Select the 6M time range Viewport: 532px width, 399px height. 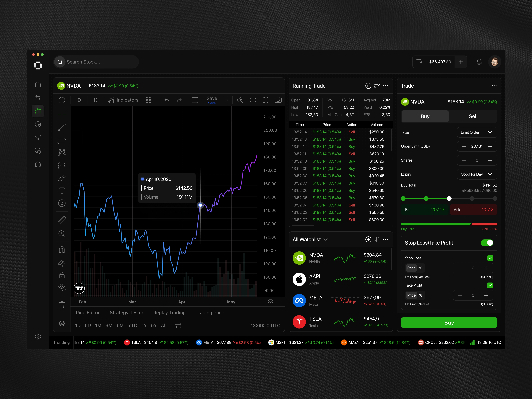(x=120, y=325)
